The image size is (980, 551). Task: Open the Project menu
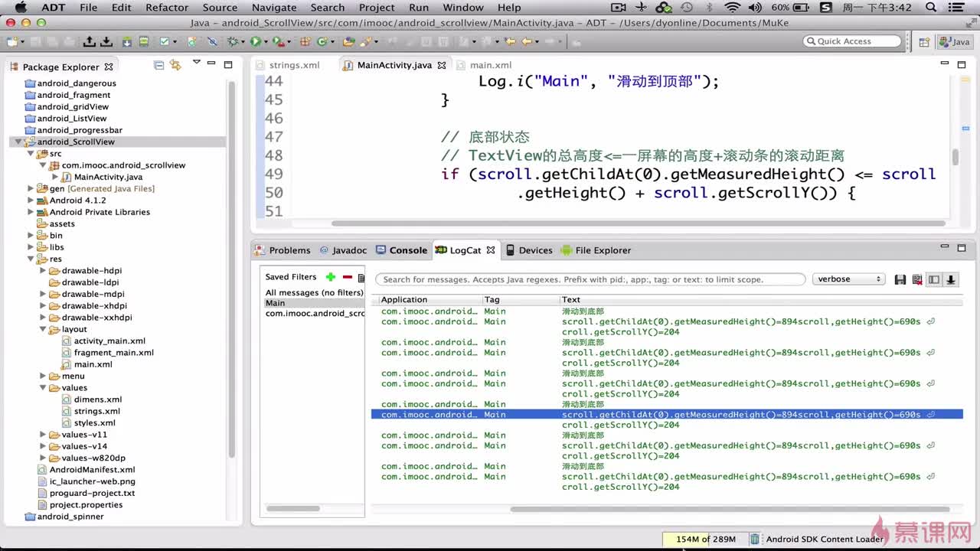click(x=377, y=8)
